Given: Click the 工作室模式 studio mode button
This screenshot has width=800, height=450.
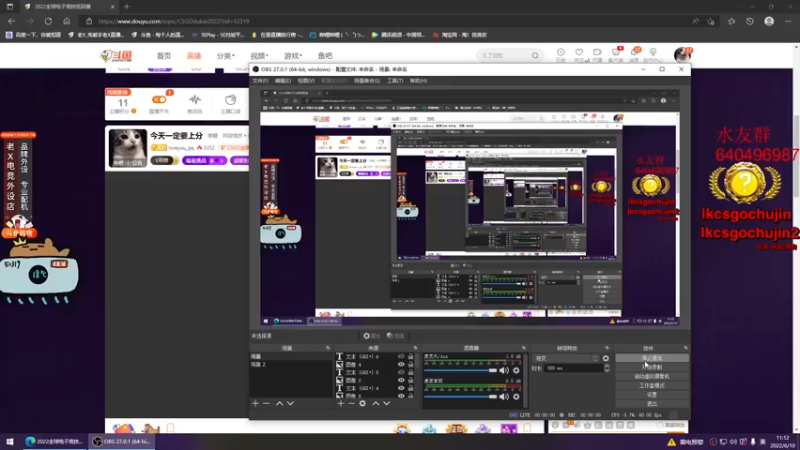Looking at the screenshot, I should [652, 386].
